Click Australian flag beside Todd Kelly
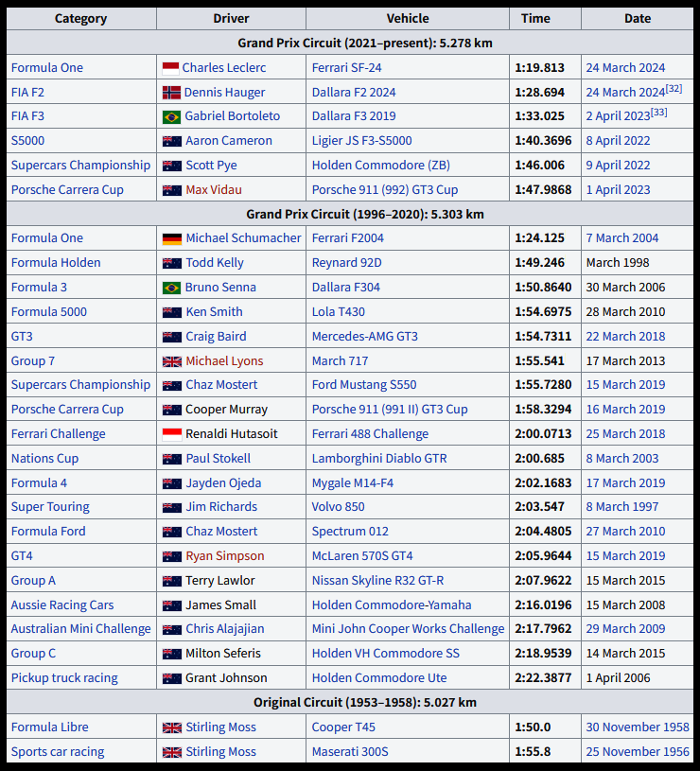This screenshot has height=771, width=700. (172, 263)
